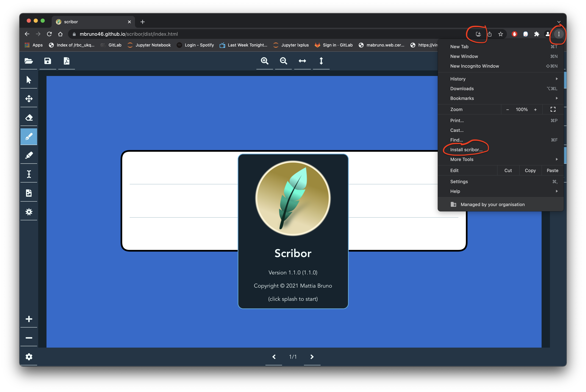Expand the History submenu
Viewport: 586px width, 392px height.
[x=501, y=79]
